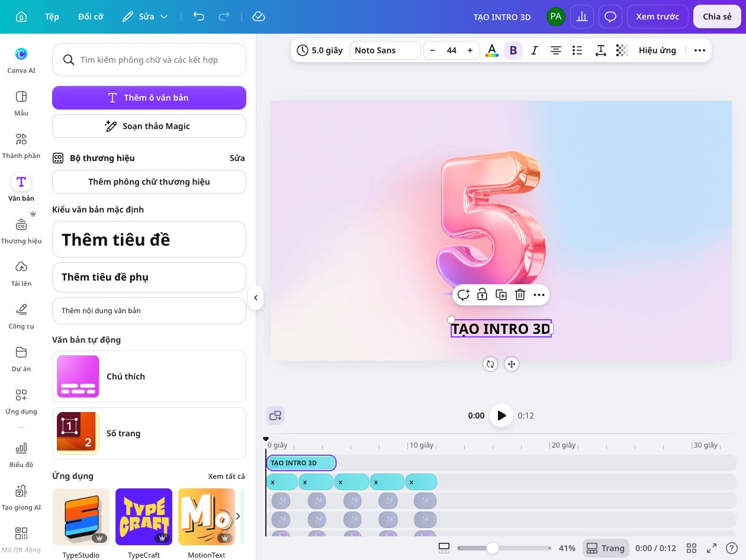Duplicate the selected text element
The height and width of the screenshot is (560, 746).
tap(501, 295)
